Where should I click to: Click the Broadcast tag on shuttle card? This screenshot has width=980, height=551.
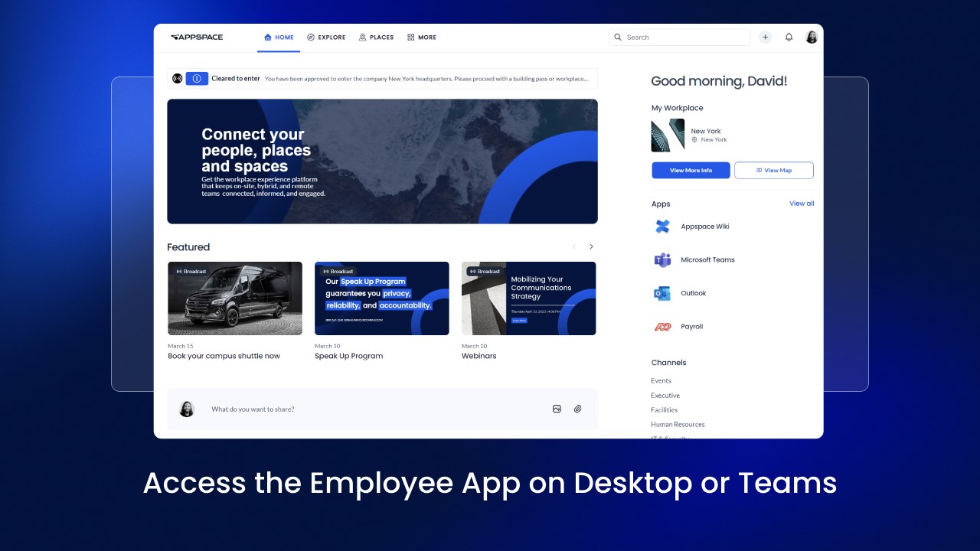coord(191,271)
